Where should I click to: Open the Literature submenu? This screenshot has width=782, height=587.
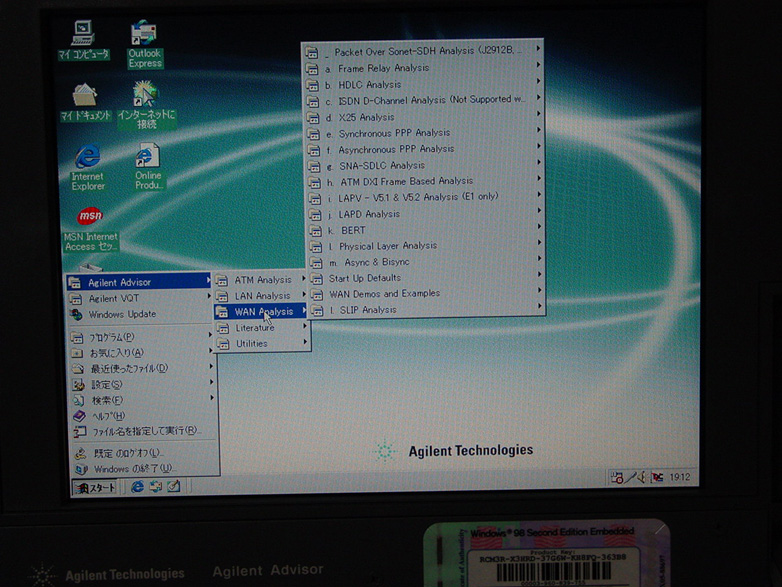tap(262, 328)
